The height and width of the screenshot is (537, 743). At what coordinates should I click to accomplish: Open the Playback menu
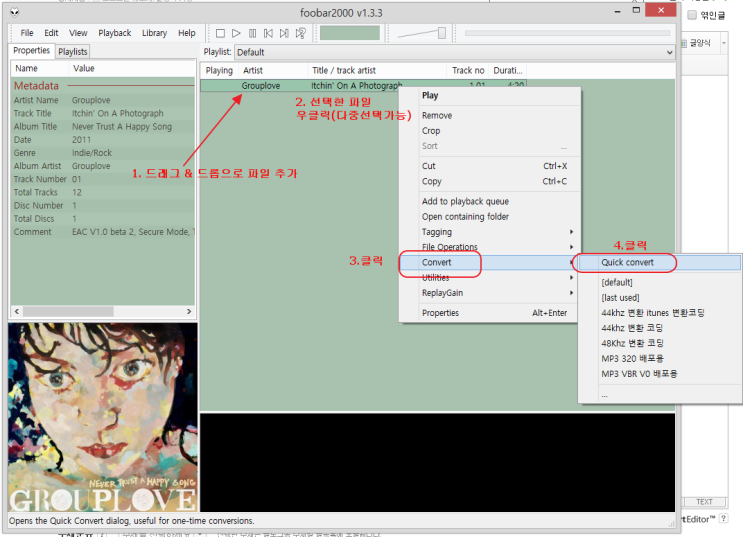click(115, 33)
